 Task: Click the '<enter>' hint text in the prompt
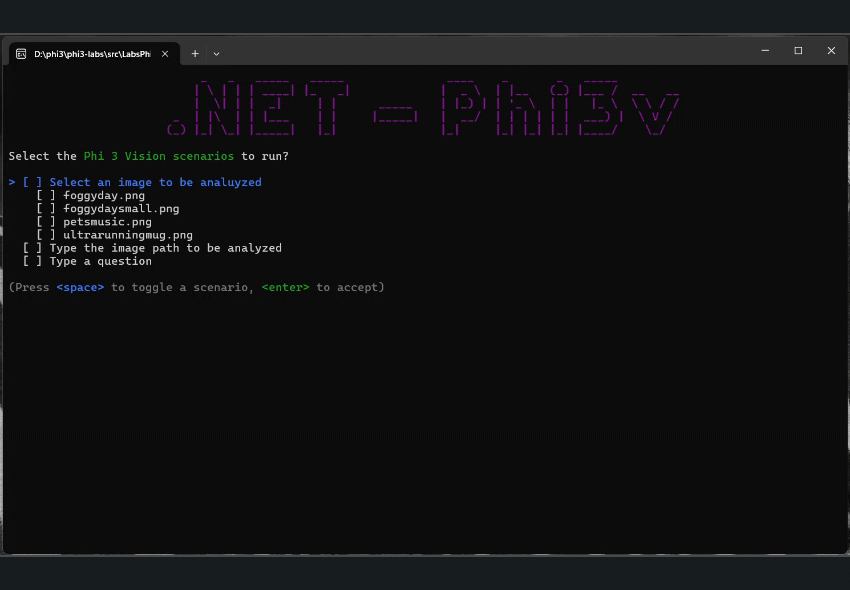pyautogui.click(x=286, y=287)
